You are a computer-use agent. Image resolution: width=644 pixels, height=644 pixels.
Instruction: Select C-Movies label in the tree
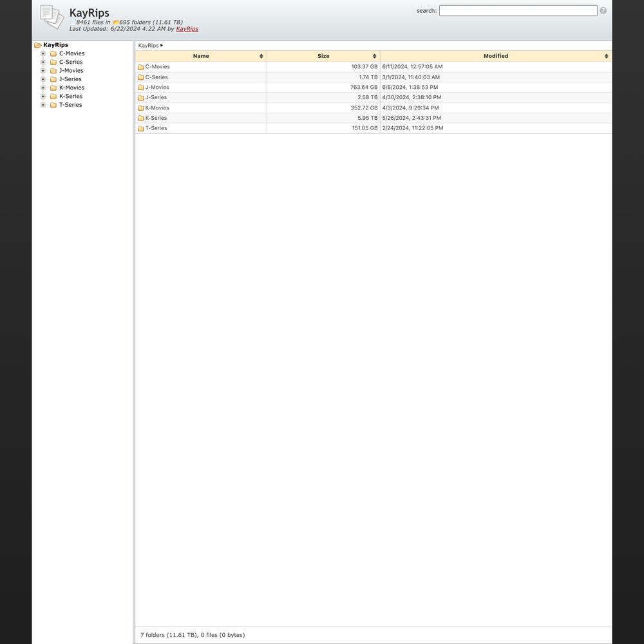(x=72, y=54)
